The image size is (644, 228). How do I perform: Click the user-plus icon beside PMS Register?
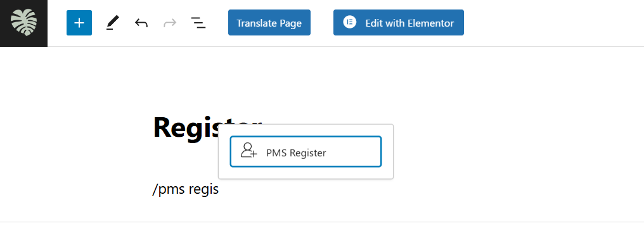(248, 151)
